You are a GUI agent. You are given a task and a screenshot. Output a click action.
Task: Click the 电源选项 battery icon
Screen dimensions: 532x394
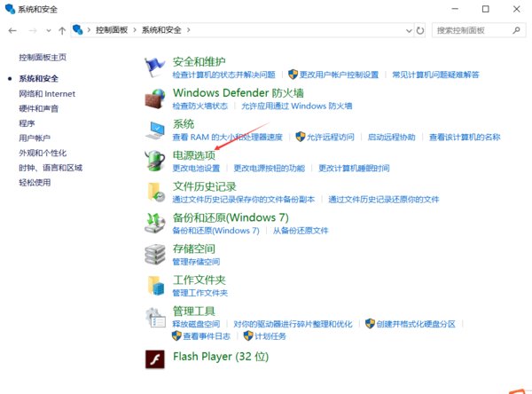coord(155,161)
